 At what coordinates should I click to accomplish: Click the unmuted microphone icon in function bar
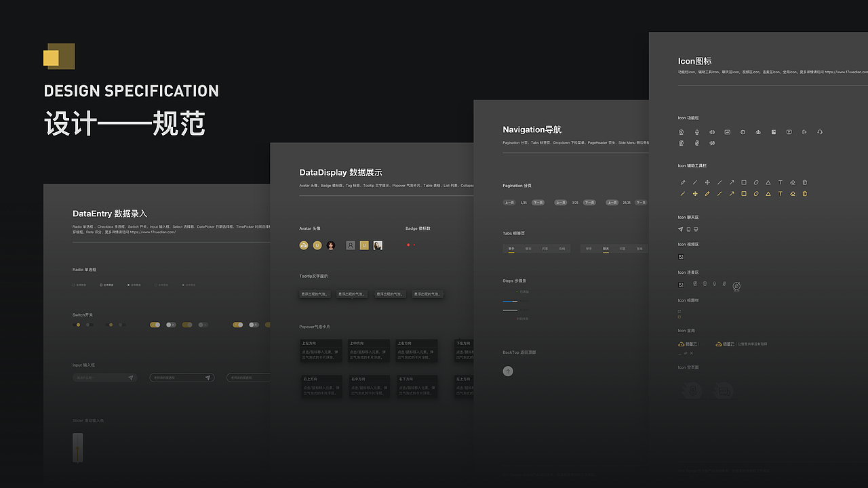[x=697, y=132]
